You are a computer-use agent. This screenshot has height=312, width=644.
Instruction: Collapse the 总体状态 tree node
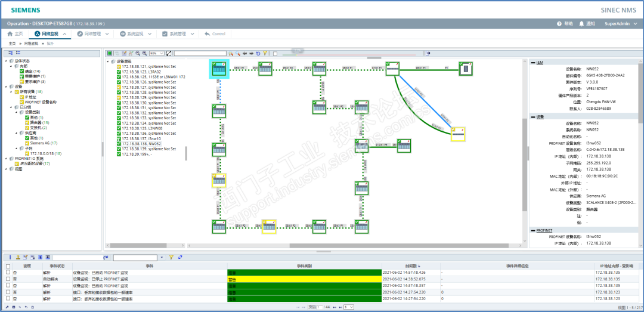coord(6,61)
